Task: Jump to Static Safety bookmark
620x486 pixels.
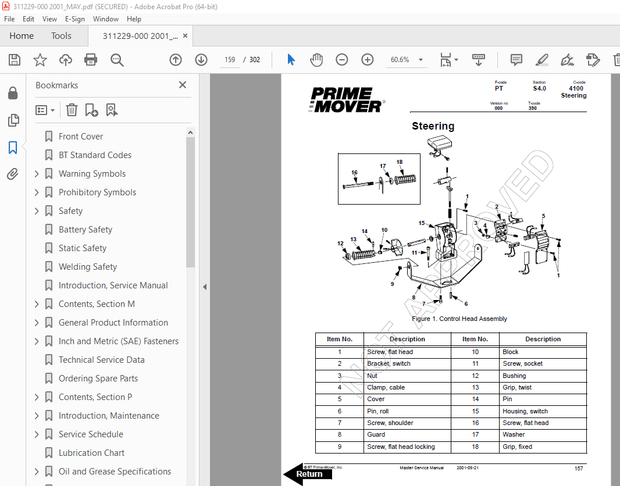Action: point(83,248)
